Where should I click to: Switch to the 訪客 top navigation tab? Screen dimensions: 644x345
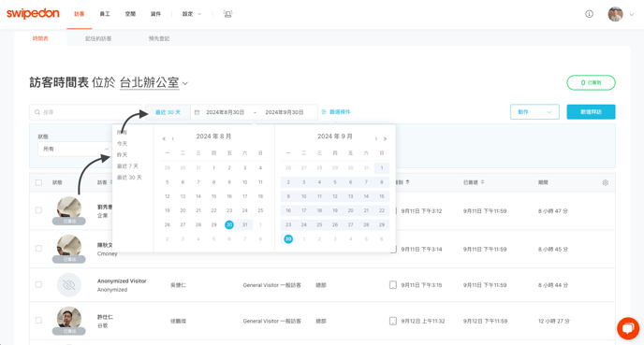80,14
